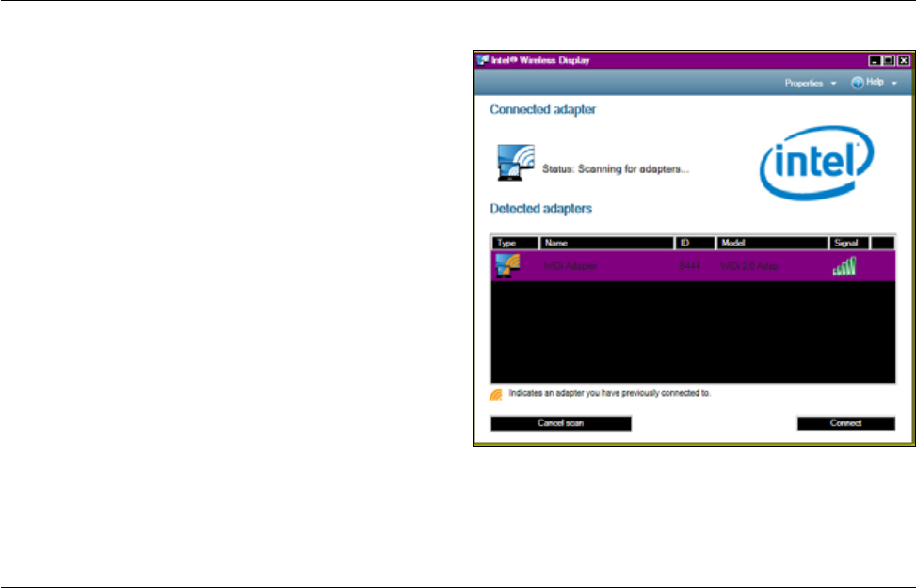The image size is (916, 588).
Task: Click the 'Connected adapter' heading
Action: point(542,110)
